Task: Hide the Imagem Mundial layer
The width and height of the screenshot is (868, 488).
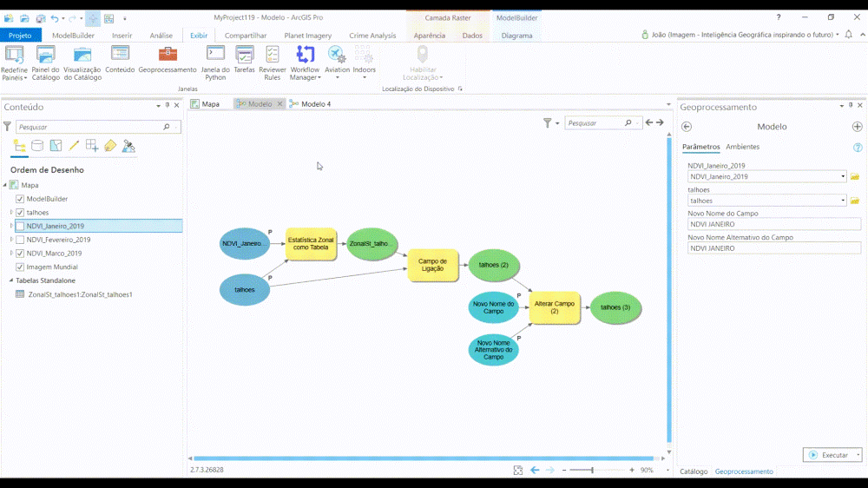Action: (x=20, y=267)
